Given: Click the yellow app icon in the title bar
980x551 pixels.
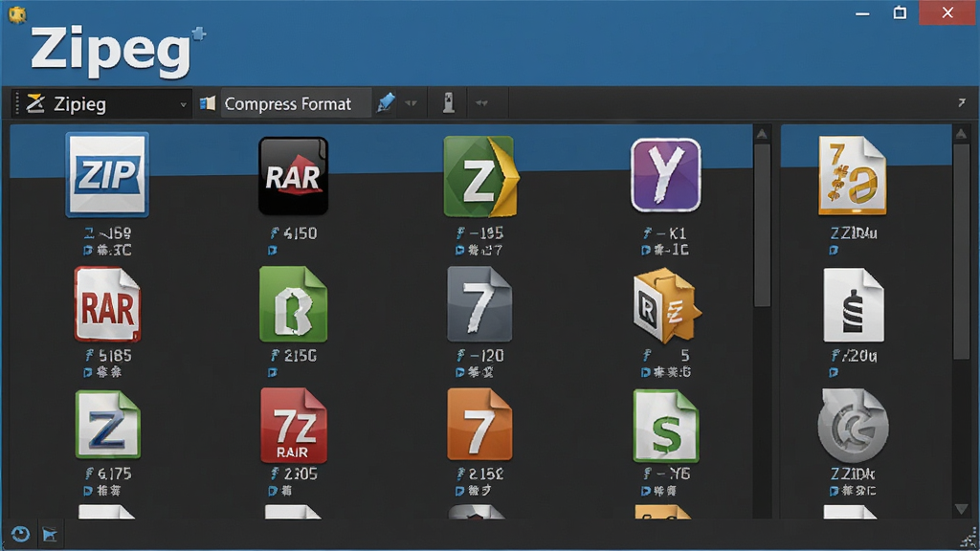Looking at the screenshot, I should (17, 13).
